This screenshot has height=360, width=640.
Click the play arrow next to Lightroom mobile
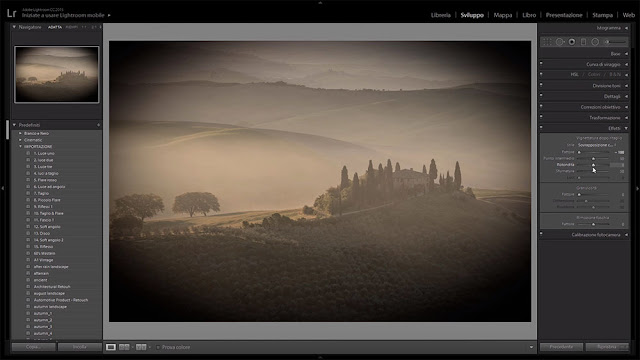click(109, 16)
